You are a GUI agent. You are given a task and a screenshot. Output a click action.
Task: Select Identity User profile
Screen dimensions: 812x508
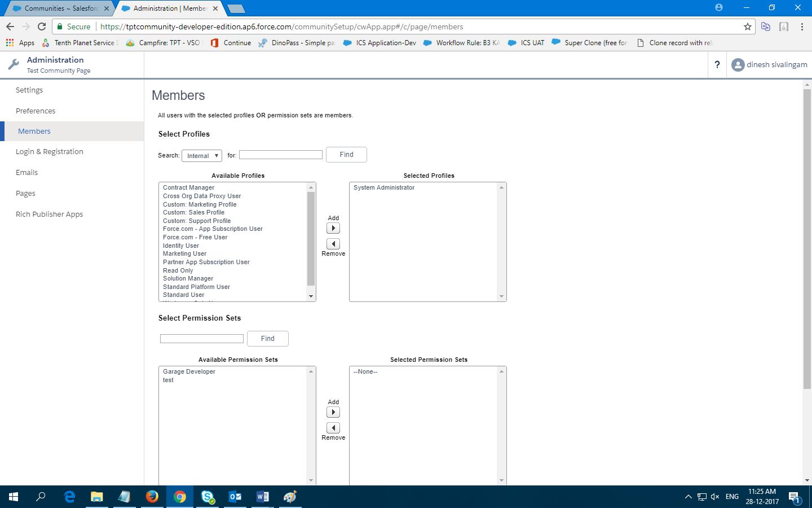click(181, 246)
